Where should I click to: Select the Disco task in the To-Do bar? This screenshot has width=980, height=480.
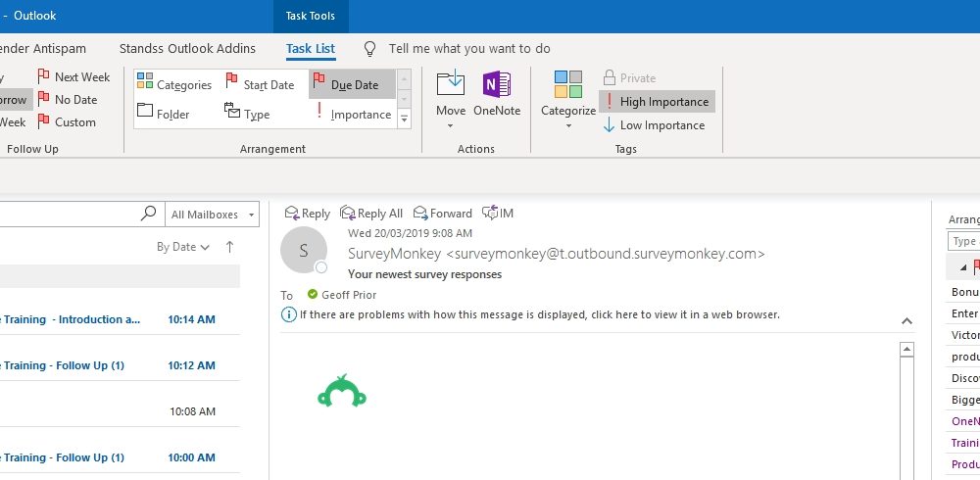tap(963, 378)
